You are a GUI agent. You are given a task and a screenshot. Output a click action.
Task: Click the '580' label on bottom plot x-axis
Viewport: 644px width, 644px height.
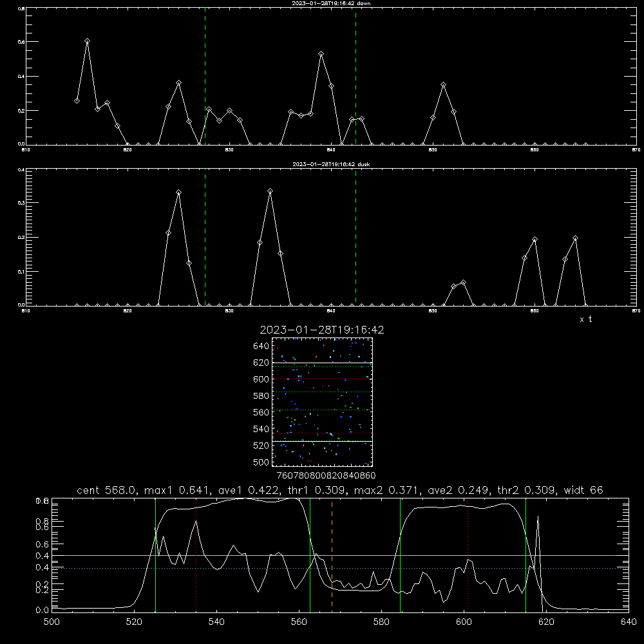coord(381,622)
